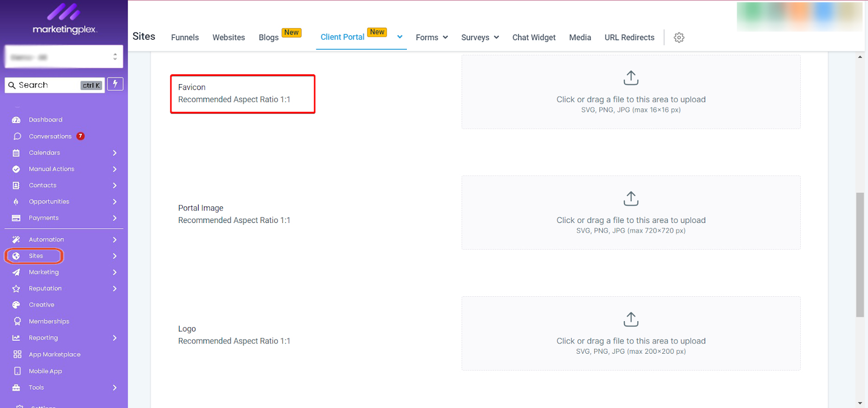
Task: Expand the Calendars submenu chevron
Action: pyautogui.click(x=114, y=153)
